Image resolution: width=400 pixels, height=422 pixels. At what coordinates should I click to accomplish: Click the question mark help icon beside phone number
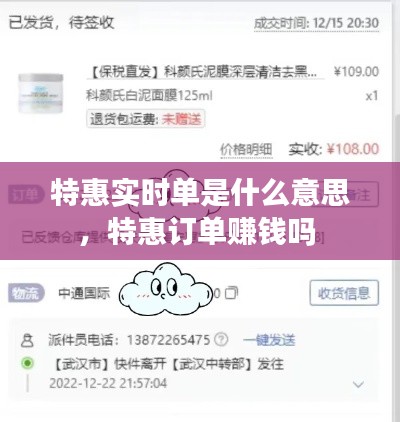click(221, 340)
